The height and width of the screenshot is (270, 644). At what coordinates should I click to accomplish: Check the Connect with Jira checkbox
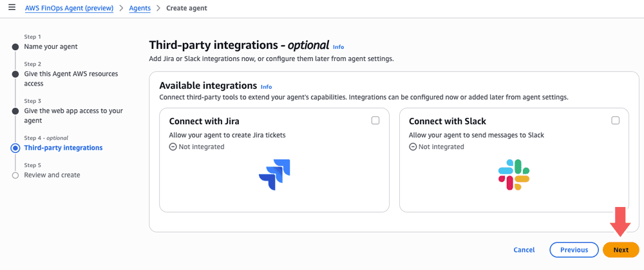tap(375, 120)
